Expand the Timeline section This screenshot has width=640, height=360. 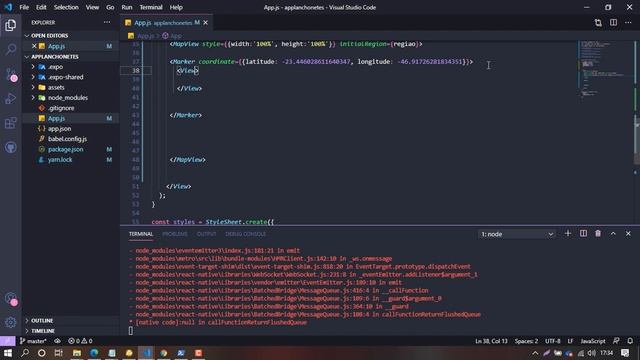pyautogui.click(x=71, y=331)
